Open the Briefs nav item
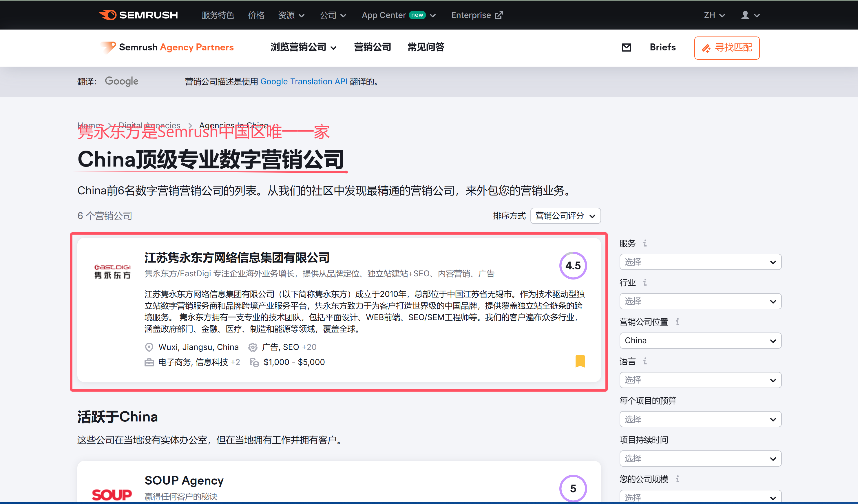The width and height of the screenshot is (858, 504). [662, 47]
